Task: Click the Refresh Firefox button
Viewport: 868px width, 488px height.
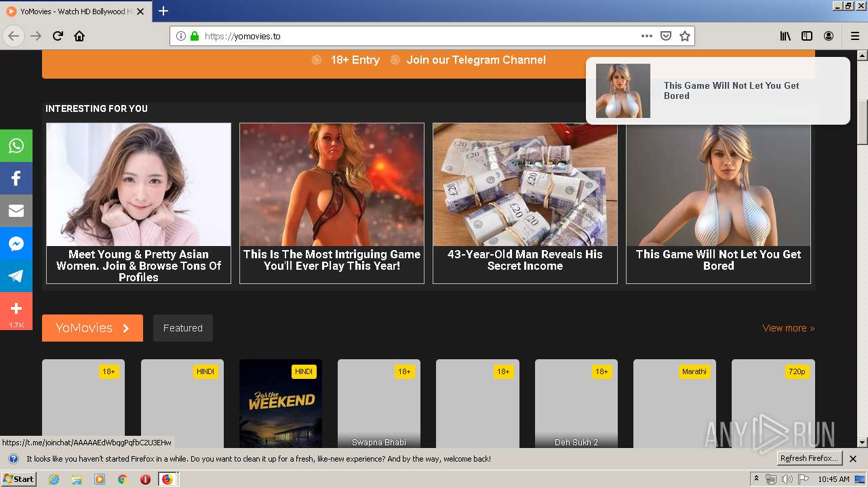Action: coord(810,459)
